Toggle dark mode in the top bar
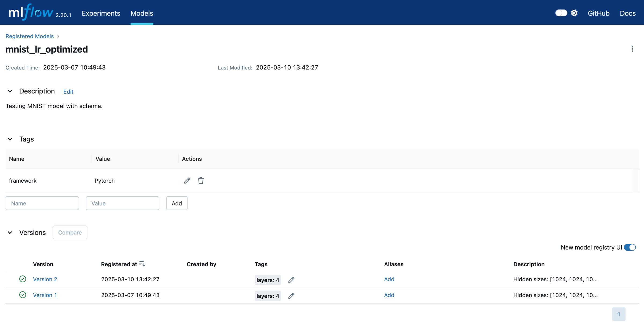 coord(561,13)
